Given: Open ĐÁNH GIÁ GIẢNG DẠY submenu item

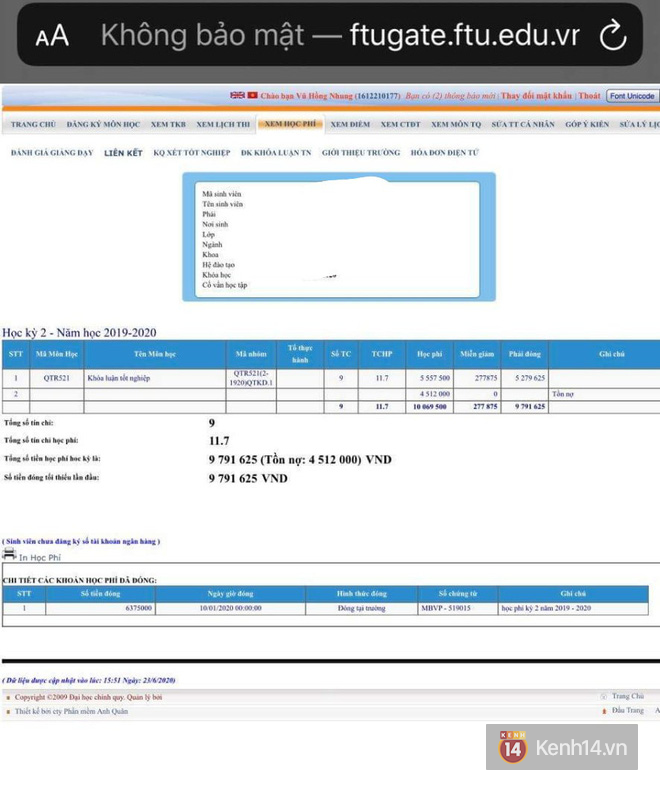Looking at the screenshot, I should [x=52, y=153].
